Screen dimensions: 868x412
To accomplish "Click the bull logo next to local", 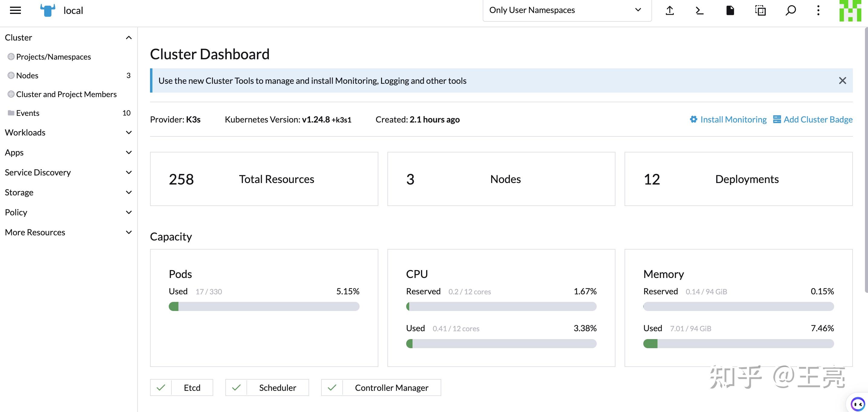I will click(x=47, y=10).
